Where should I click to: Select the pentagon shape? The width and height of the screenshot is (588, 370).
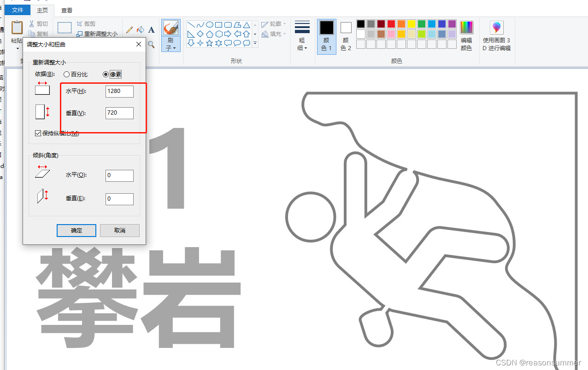(x=209, y=34)
